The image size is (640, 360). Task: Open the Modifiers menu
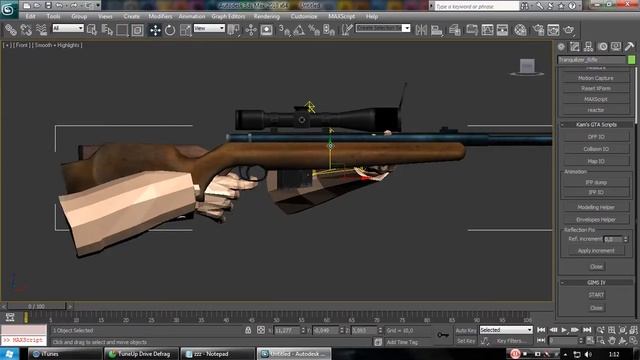click(160, 16)
